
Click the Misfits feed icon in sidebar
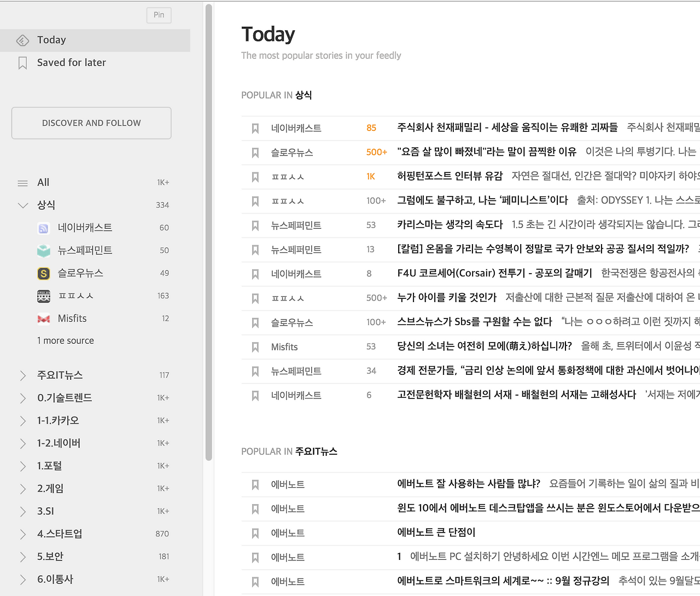[x=44, y=319]
